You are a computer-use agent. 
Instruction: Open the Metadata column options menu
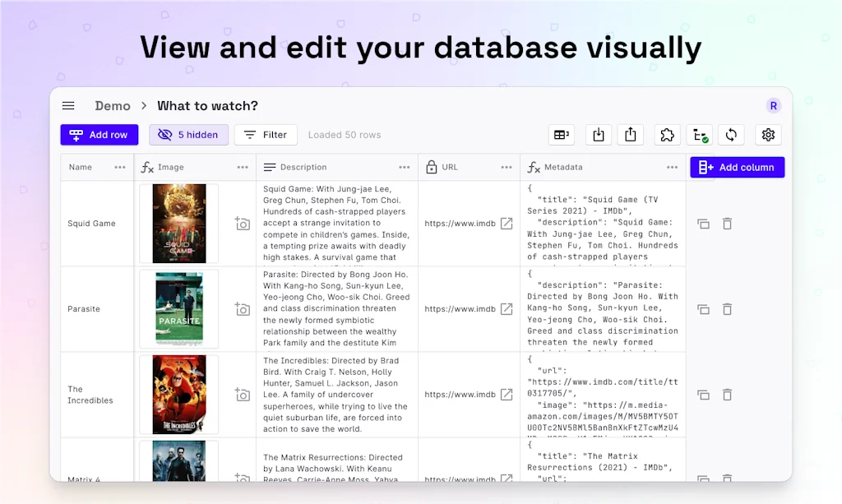[672, 167]
